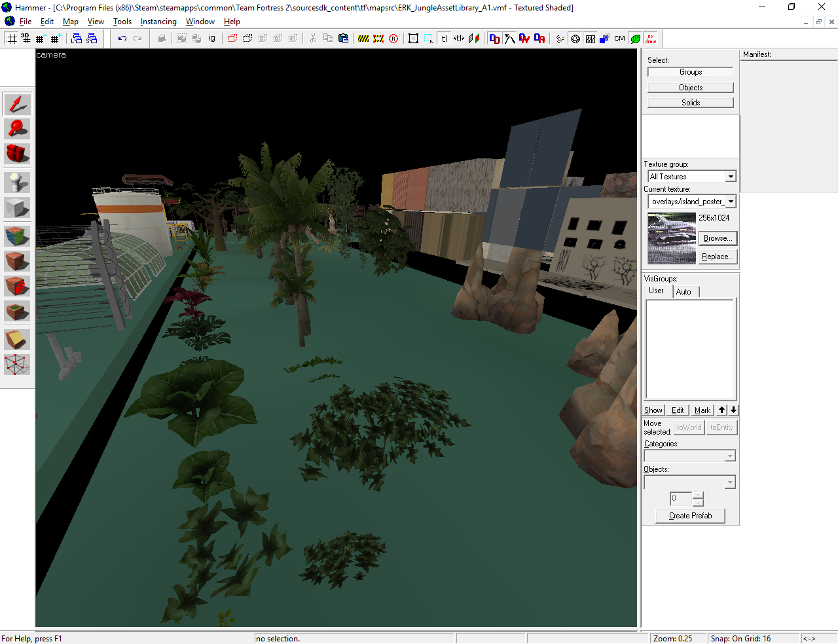
Task: Open the Categories dropdown
Action: click(690, 456)
